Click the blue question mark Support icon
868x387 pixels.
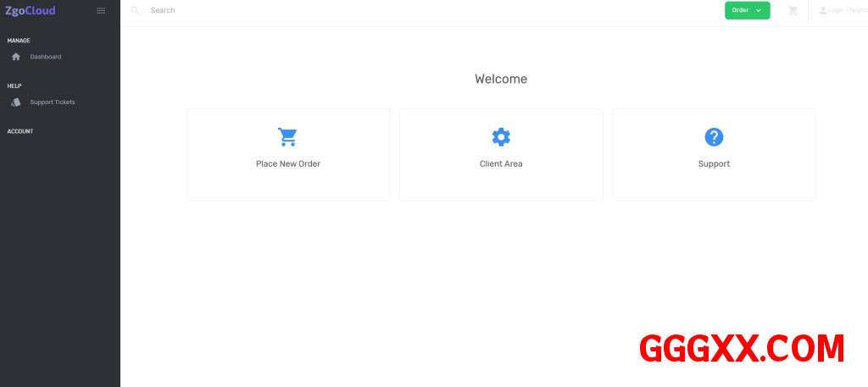[714, 137]
